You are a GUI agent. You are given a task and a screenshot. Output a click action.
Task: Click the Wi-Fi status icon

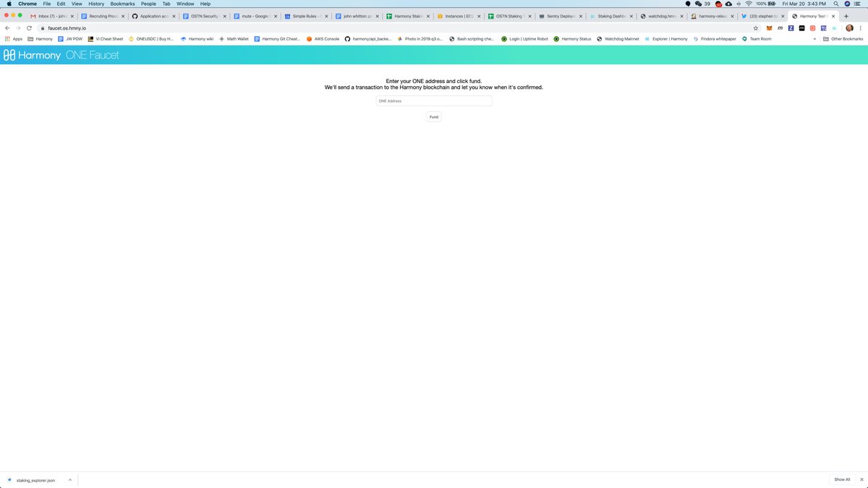click(x=749, y=4)
